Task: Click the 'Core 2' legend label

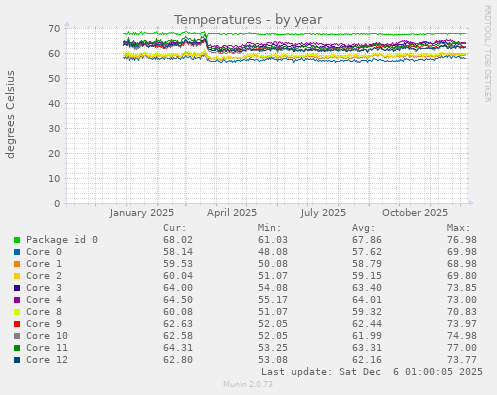Action: [x=44, y=276]
